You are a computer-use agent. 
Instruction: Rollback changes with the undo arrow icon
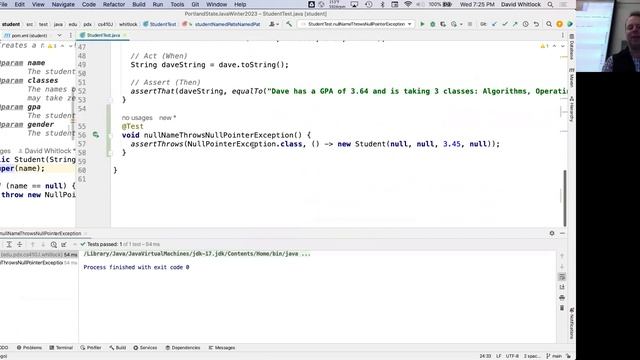[x=536, y=24]
